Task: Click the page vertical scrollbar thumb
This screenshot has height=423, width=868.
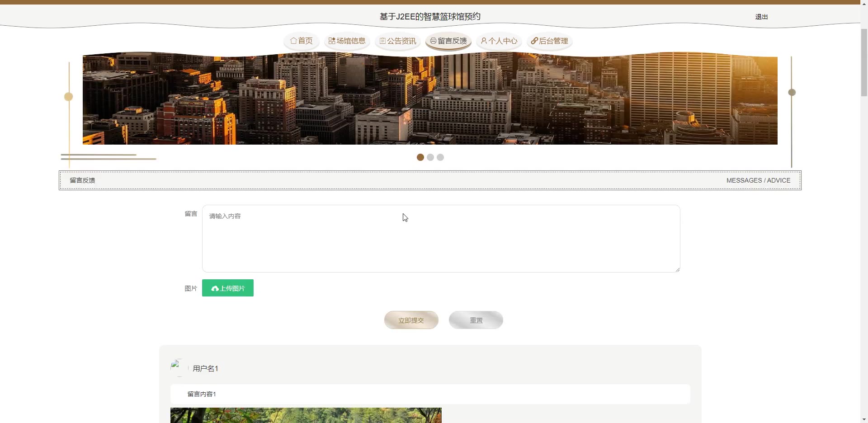Action: point(864,62)
